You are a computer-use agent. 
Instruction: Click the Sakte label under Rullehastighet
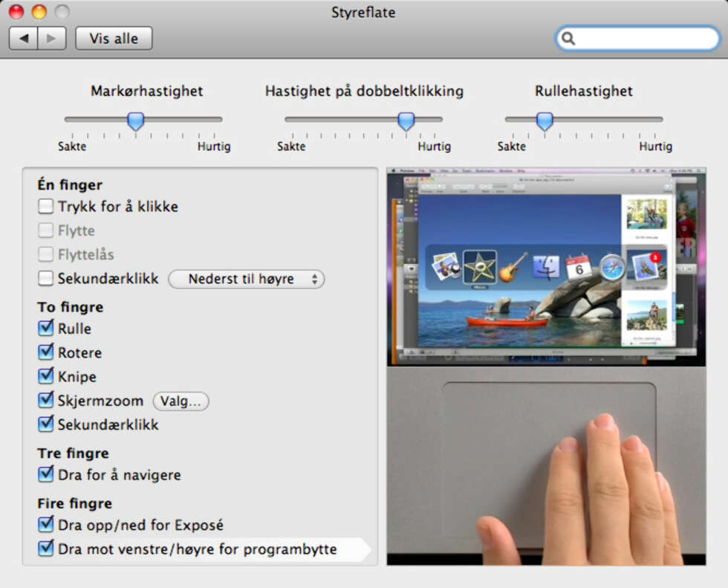512,146
